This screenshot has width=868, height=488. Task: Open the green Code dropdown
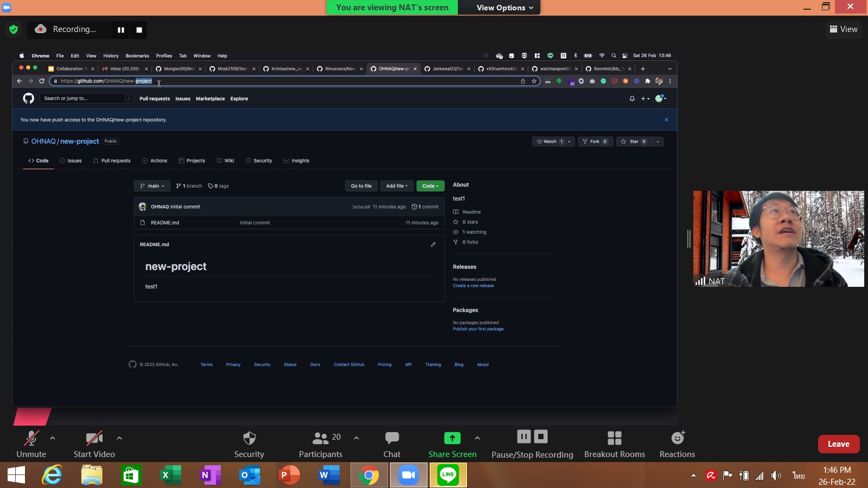tap(431, 186)
